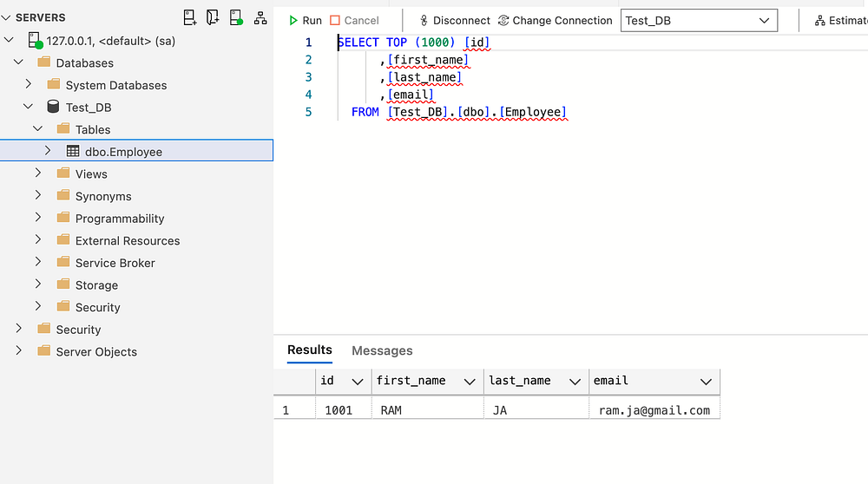868x484 pixels.
Task: Select the RAM cell in results
Action: tap(428, 410)
